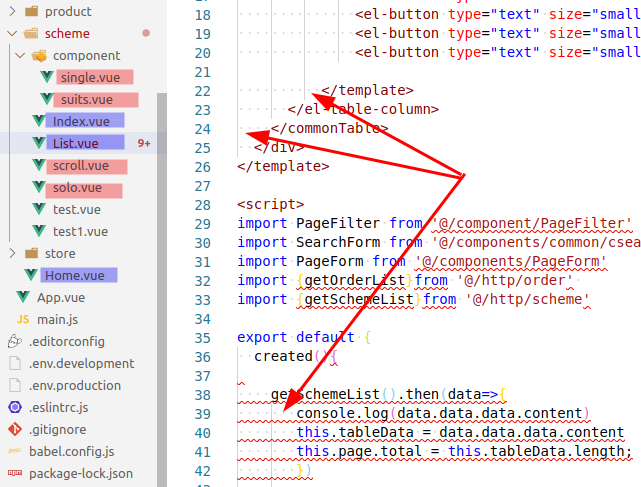Click the product folder
This screenshot has height=487, width=641.
tap(68, 11)
